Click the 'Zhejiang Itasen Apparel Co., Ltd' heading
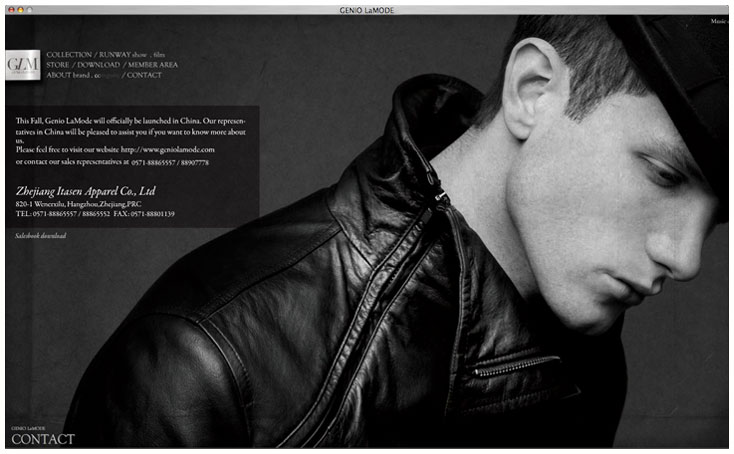 click(x=85, y=191)
